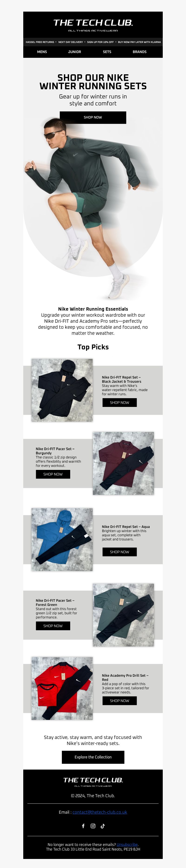This screenshot has height=868, width=186.
Task: Open the Instagram icon in footer
Action: coord(93,826)
